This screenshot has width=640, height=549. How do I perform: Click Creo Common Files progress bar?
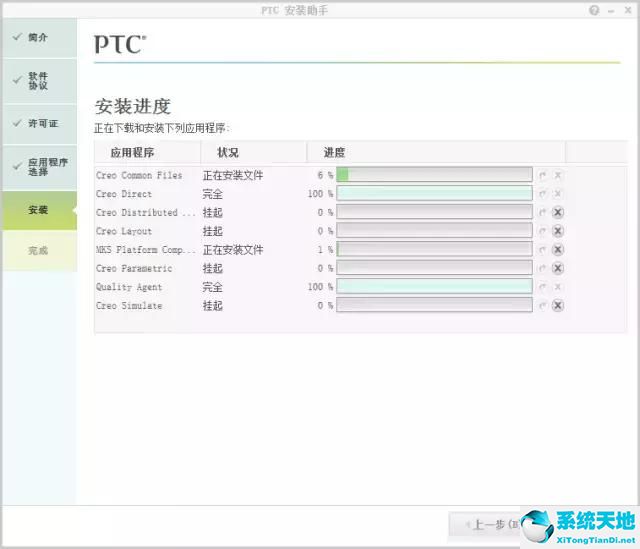coord(434,175)
